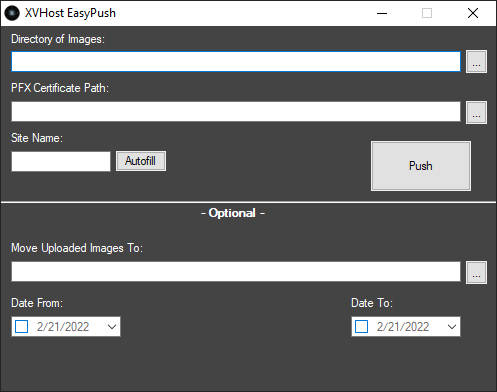Click the XVHost EasyPush window title
Image resolution: width=497 pixels, height=392 pixels.
pyautogui.click(x=70, y=13)
